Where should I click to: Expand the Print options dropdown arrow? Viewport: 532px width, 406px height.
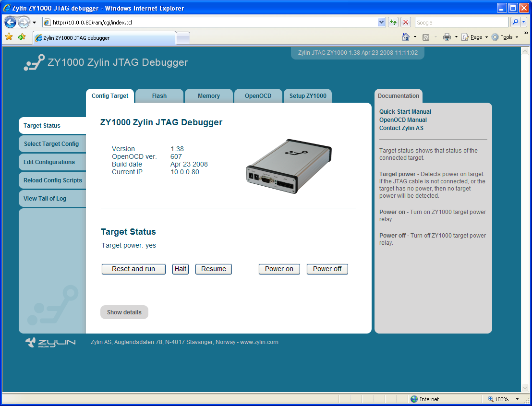456,37
